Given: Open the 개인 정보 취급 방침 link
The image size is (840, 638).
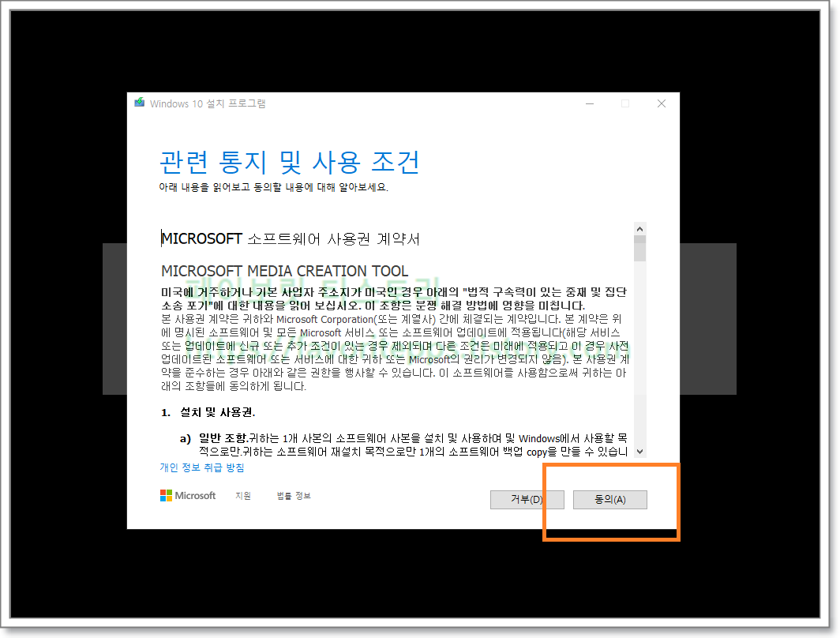Looking at the screenshot, I should [x=202, y=467].
